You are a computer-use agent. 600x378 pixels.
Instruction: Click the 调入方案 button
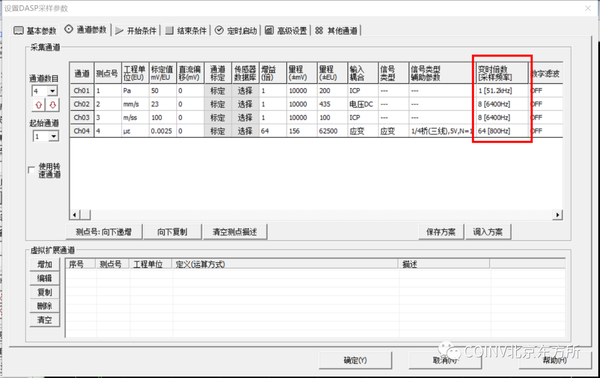tap(488, 232)
